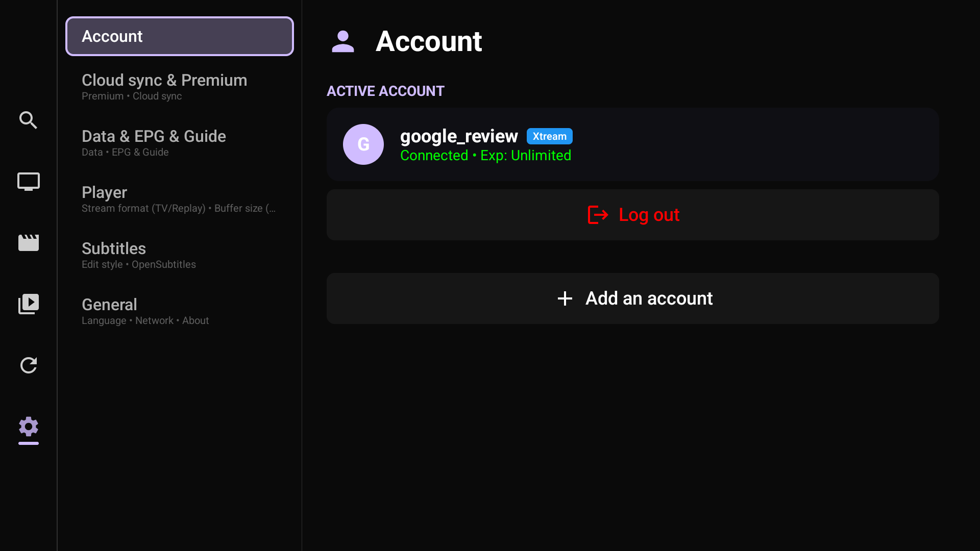Click the plus icon next to Add an account

click(565, 298)
